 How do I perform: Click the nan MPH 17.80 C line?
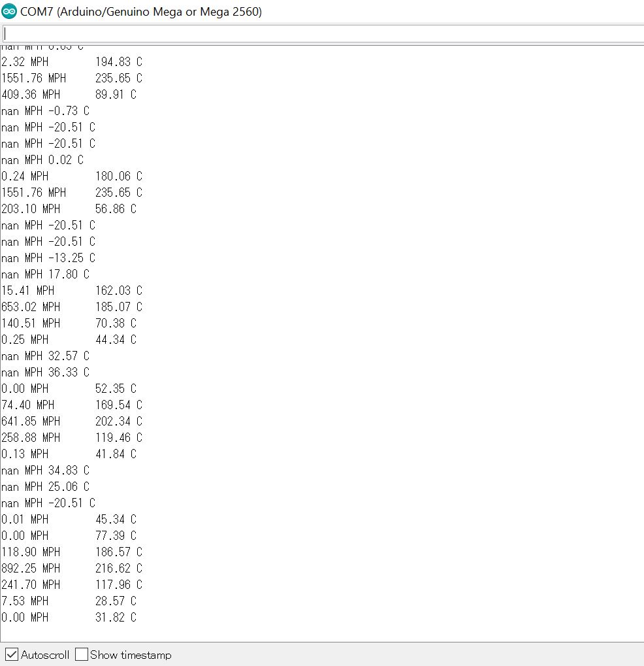(x=46, y=275)
